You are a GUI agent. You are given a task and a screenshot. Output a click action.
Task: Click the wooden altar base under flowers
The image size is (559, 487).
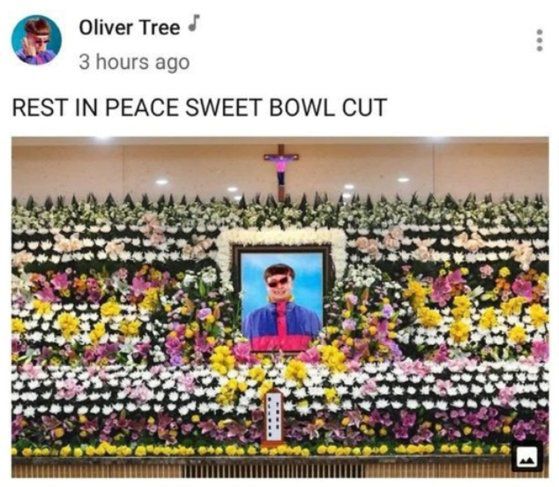click(280, 468)
